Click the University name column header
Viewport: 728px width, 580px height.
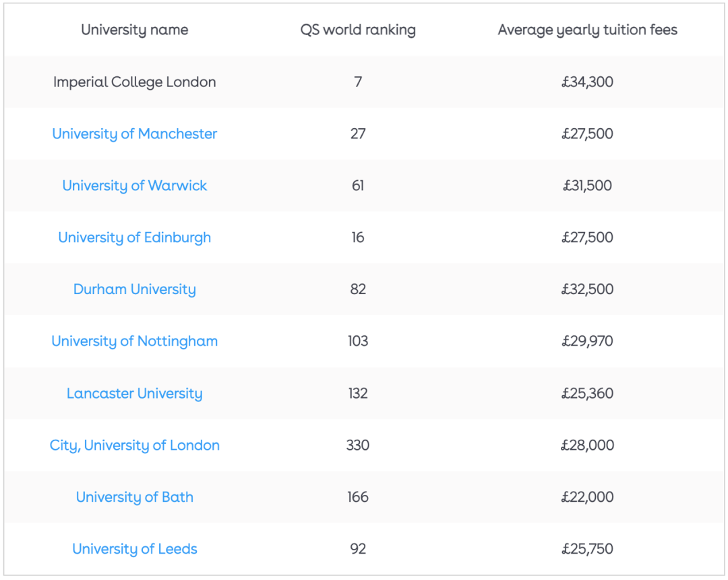pos(134,30)
